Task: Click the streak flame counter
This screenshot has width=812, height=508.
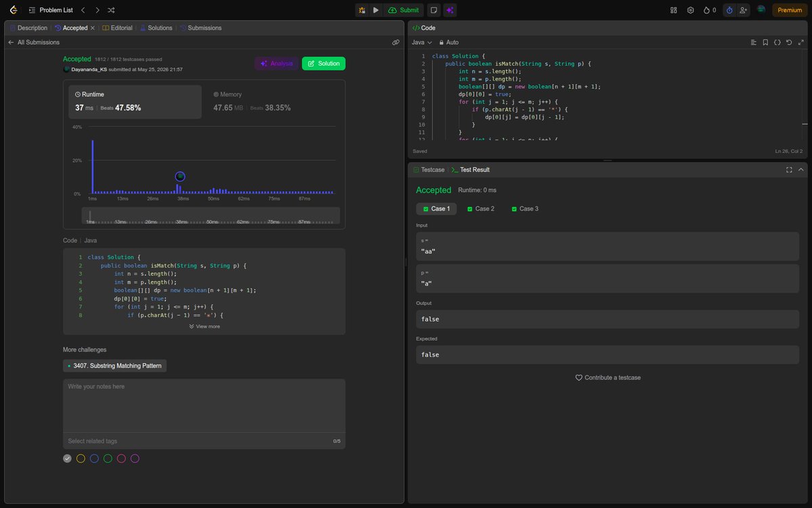Action: click(x=709, y=10)
